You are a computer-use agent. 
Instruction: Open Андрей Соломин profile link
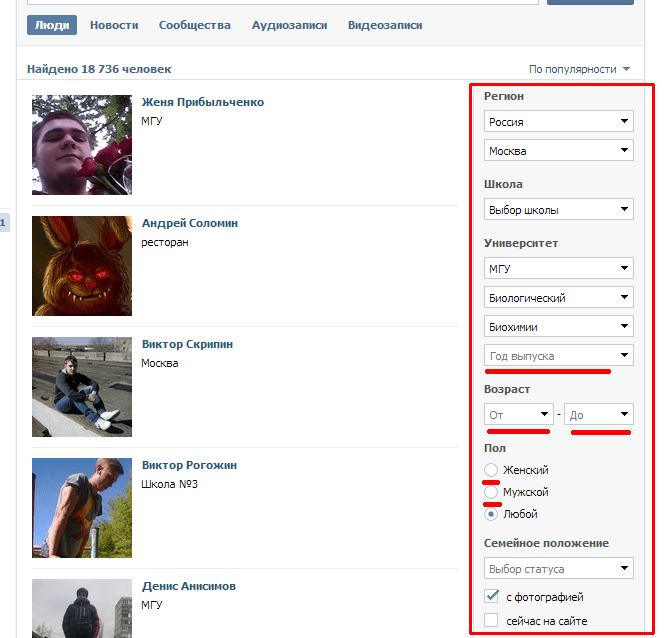pos(190,223)
